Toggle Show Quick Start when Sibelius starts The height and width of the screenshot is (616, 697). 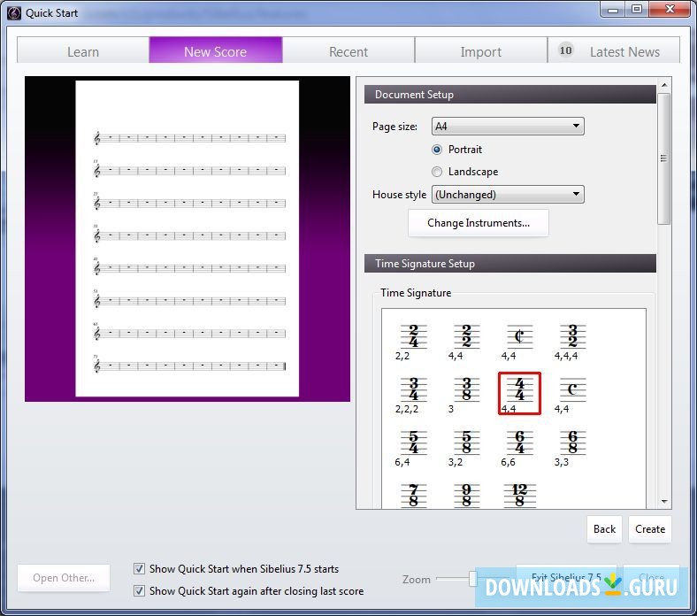[139, 568]
